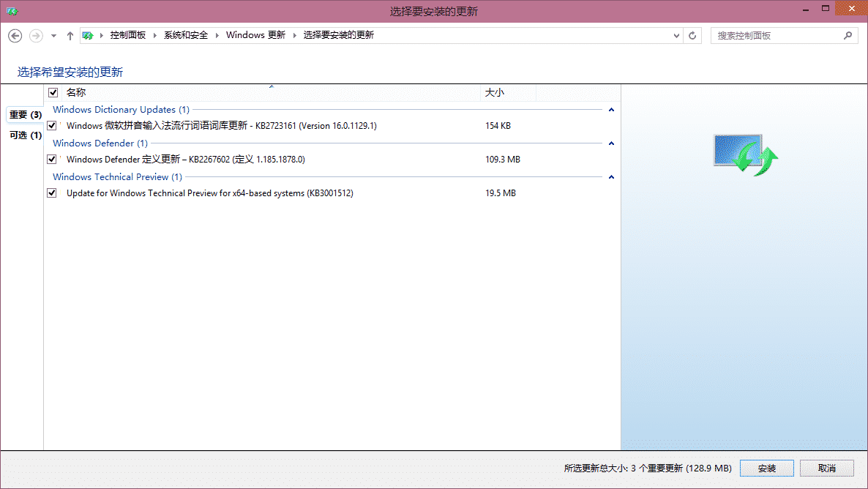Screen dimensions: 868x489
Task: Select the Windows Defender 定义更新 row text
Action: point(185,160)
